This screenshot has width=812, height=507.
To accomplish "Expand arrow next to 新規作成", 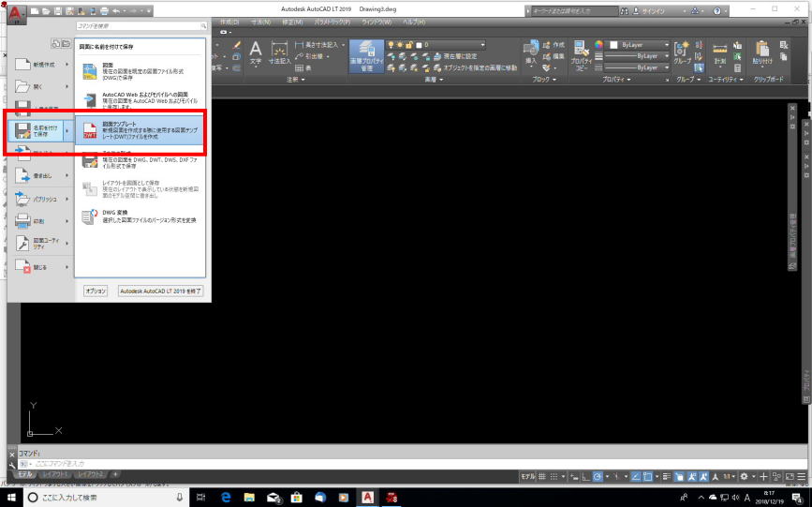I will [x=66, y=65].
